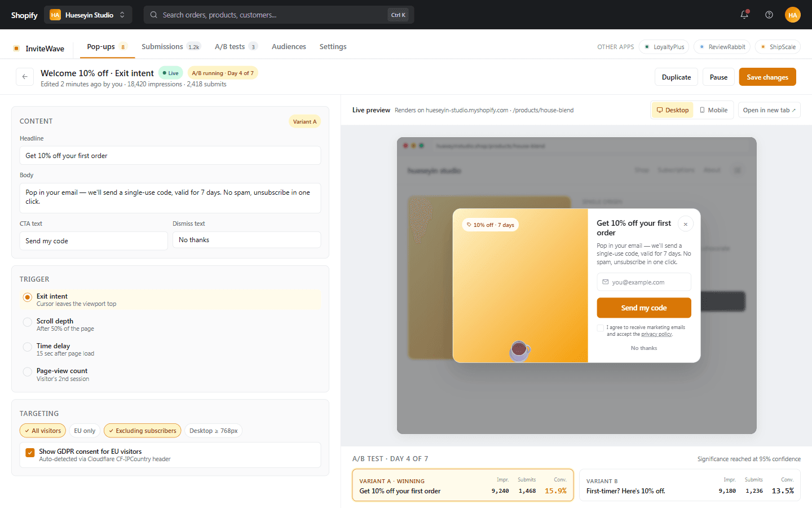Viewport: 812px width, 508px height.
Task: Click the Shopify logo
Action: coord(24,15)
